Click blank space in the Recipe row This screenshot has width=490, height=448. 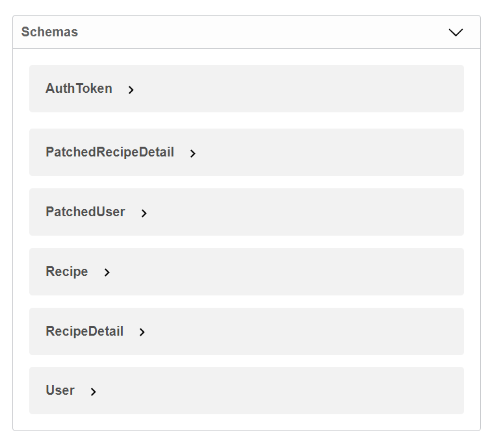(x=285, y=271)
